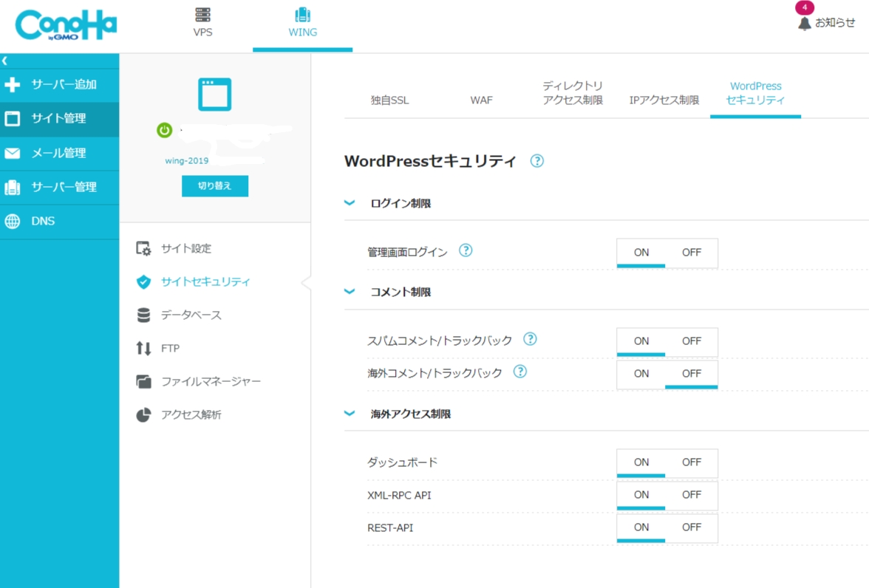Screen dimensions: 869x588
Task: Select the WING tab icon
Action: 303,15
